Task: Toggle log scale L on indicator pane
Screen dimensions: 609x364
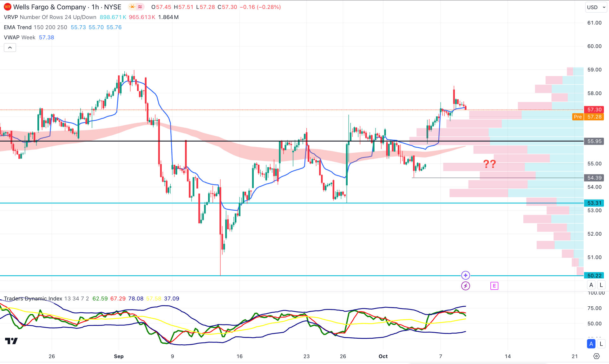Action: pyautogui.click(x=601, y=344)
